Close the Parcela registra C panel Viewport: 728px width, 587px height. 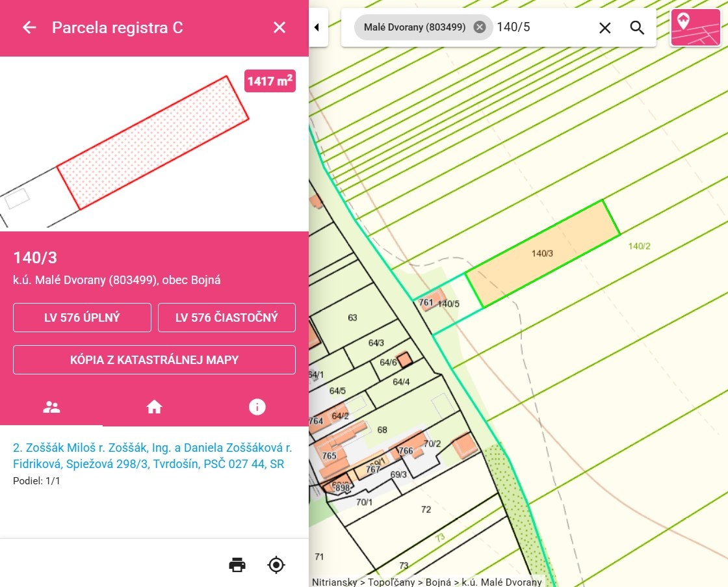click(279, 27)
